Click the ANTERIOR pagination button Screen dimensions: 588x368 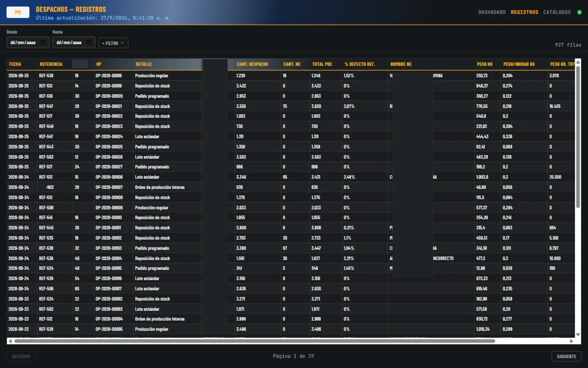21,356
